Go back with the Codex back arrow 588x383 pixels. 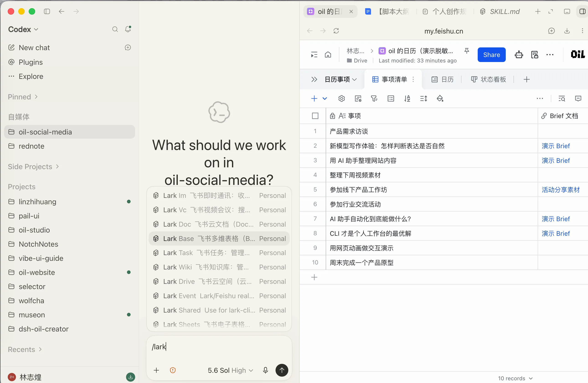pyautogui.click(x=62, y=11)
